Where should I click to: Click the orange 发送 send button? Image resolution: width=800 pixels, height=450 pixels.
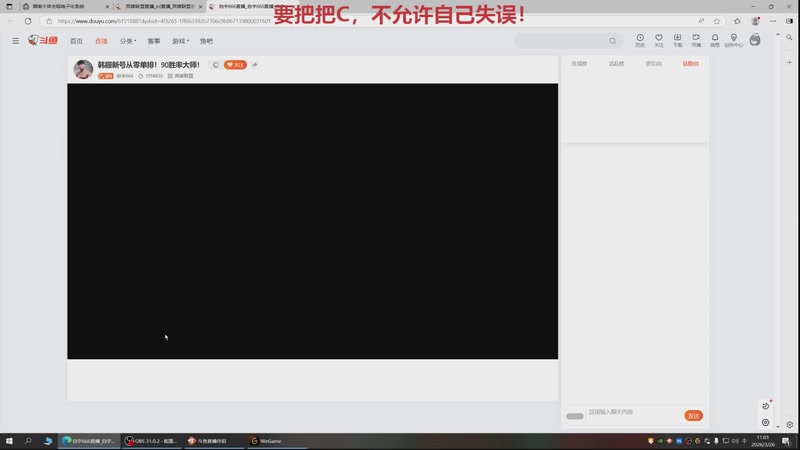(x=693, y=416)
